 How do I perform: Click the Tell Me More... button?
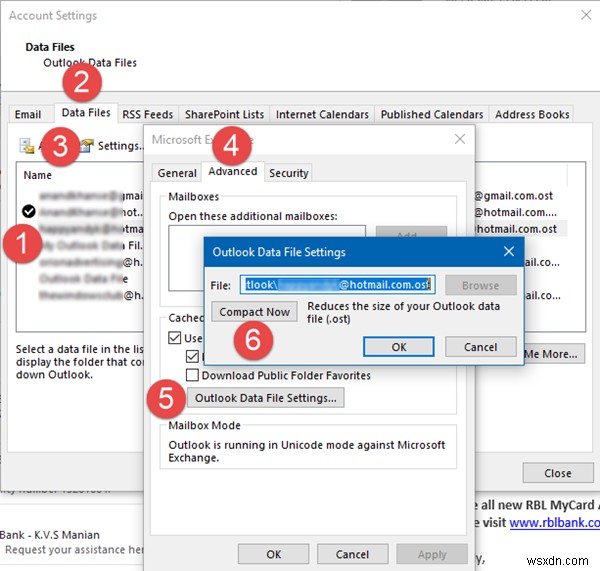tap(554, 354)
